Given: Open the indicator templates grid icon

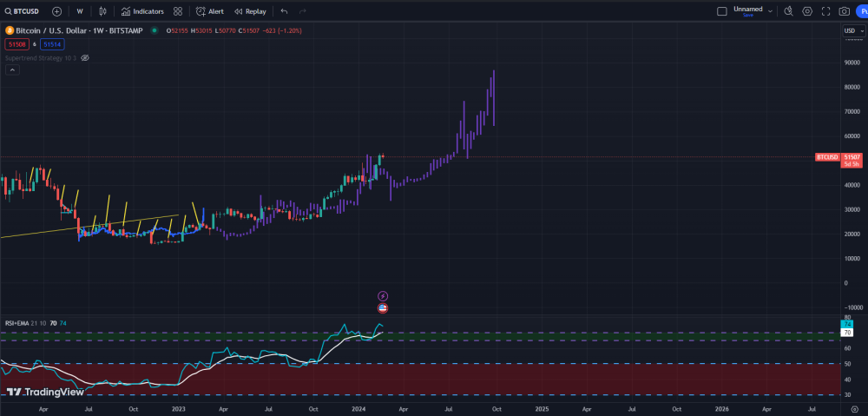Looking at the screenshot, I should (x=178, y=11).
